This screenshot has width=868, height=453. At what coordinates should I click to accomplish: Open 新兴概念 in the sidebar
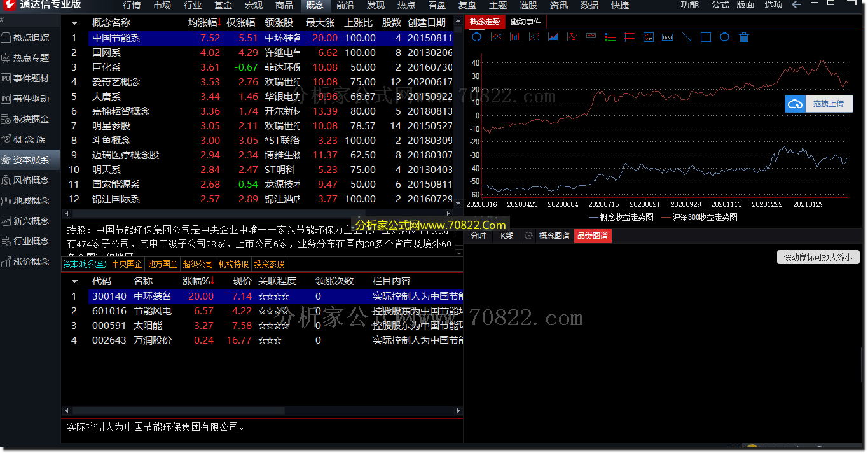31,221
